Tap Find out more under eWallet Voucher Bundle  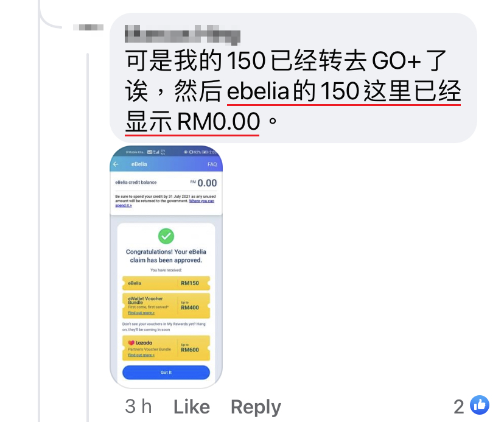tap(141, 312)
